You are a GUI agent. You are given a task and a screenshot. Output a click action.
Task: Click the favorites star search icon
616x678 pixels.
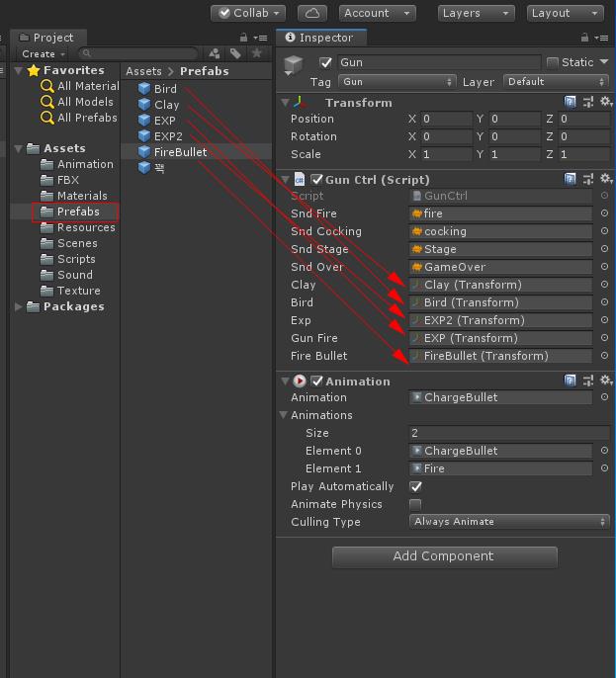click(256, 53)
